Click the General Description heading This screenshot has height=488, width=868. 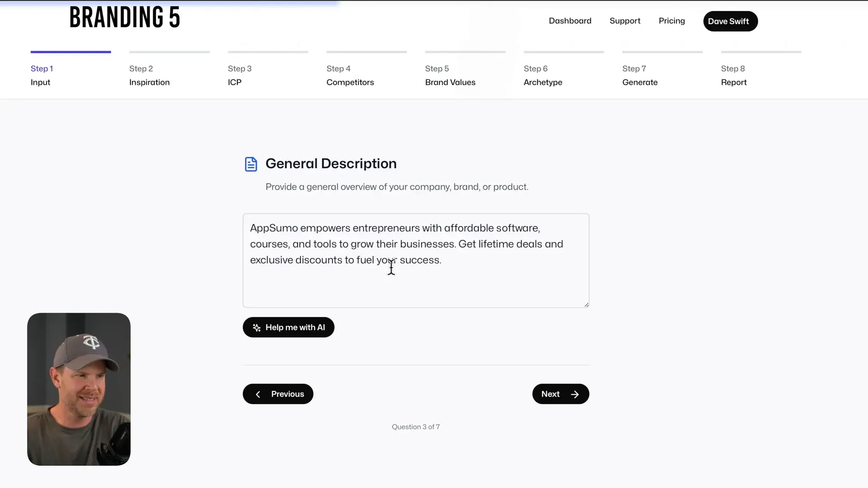pyautogui.click(x=331, y=164)
